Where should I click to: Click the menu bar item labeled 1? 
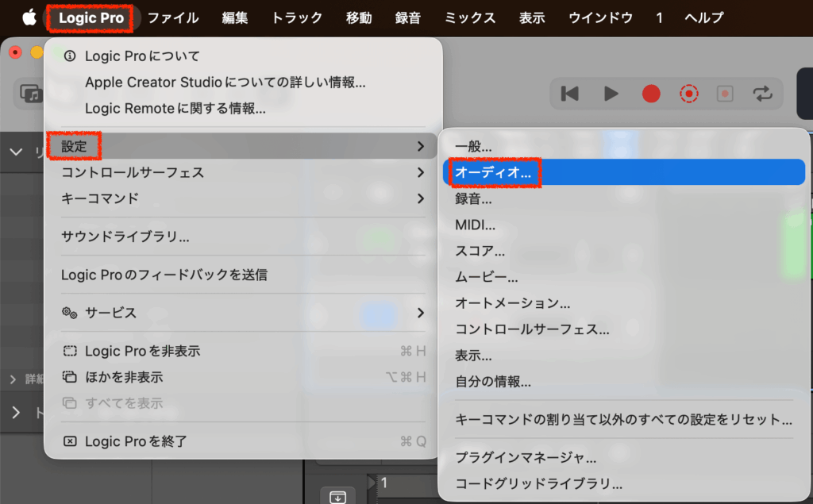659,18
